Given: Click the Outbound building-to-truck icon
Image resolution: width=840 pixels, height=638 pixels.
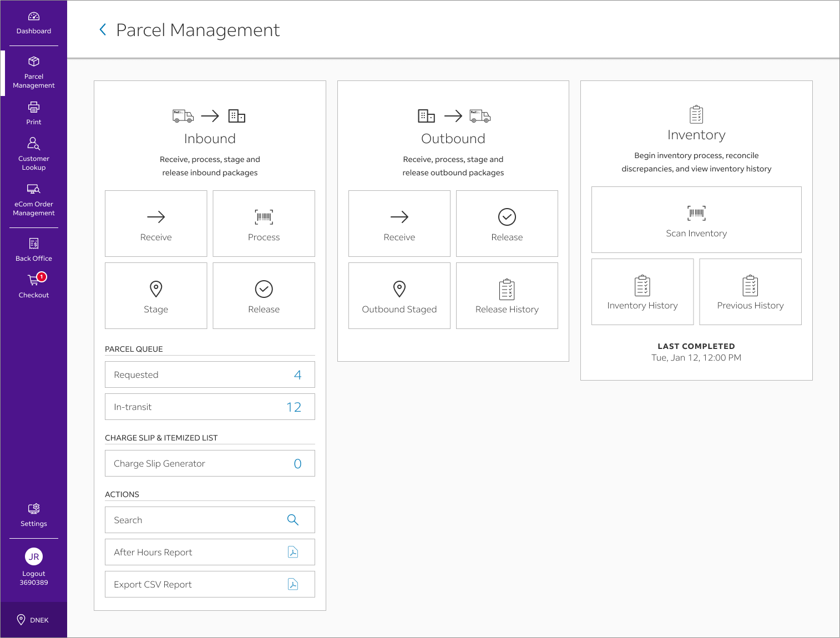Looking at the screenshot, I should 453,116.
